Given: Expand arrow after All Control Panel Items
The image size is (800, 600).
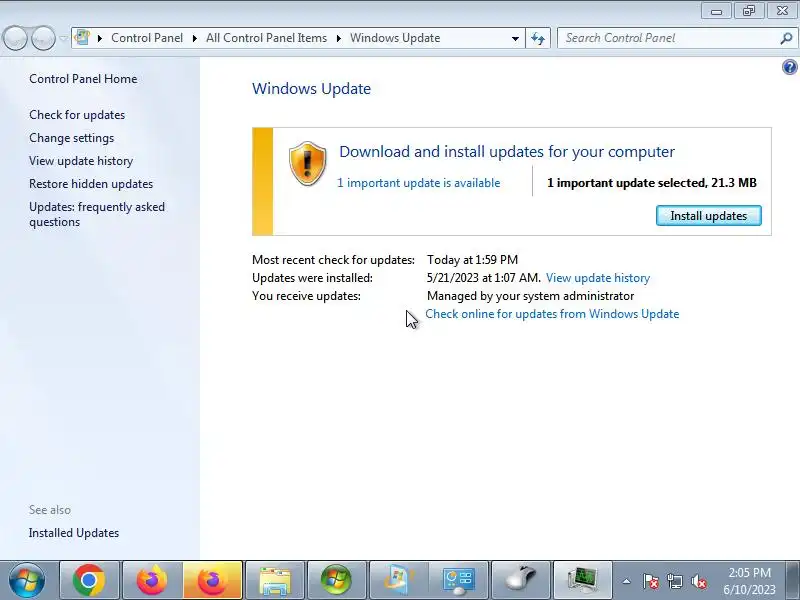Looking at the screenshot, I should (339, 38).
